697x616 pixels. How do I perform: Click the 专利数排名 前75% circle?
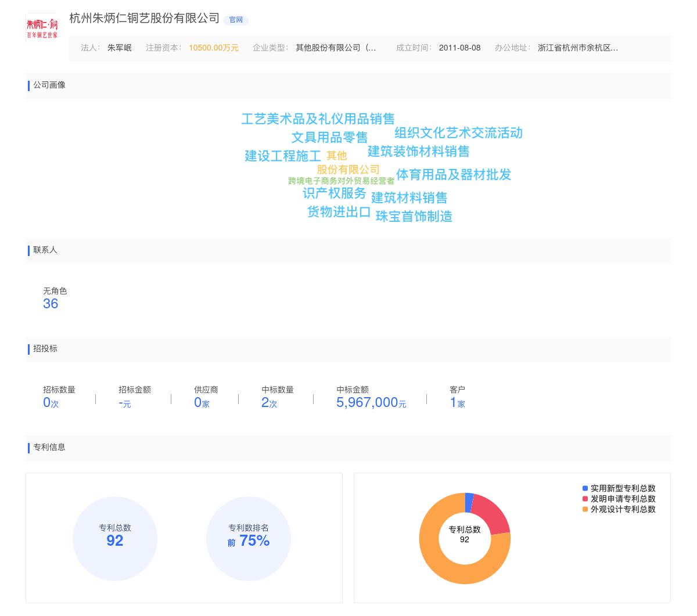coord(249,538)
